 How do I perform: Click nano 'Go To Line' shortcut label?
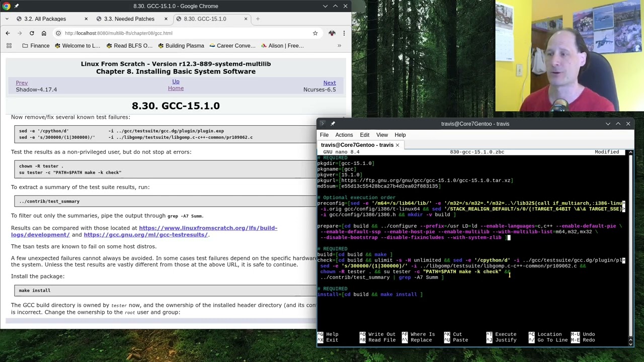pyautogui.click(x=552, y=340)
